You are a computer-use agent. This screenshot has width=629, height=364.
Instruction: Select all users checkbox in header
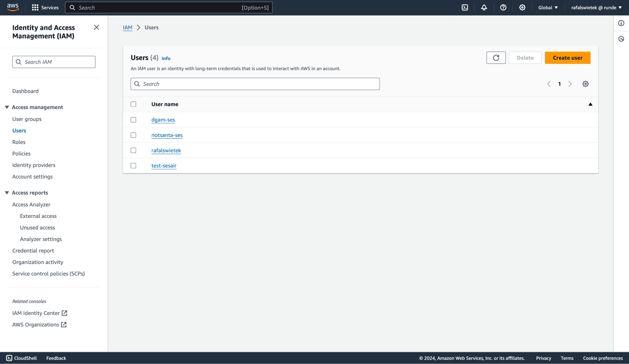click(x=133, y=104)
